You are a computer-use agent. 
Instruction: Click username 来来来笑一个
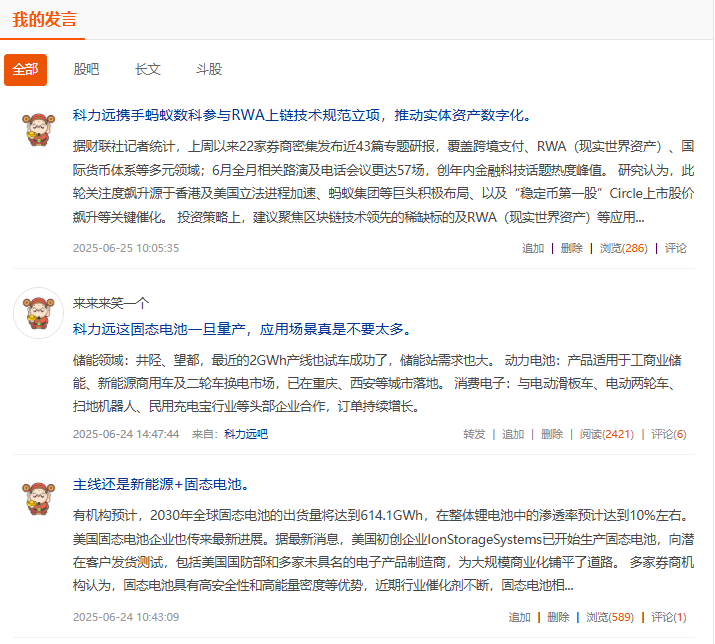[111, 303]
